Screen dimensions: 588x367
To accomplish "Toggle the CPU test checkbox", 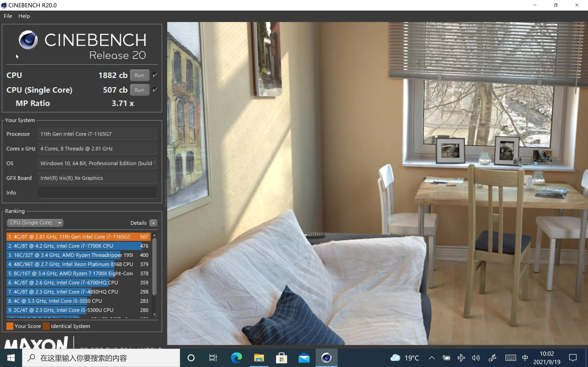I will click(155, 75).
